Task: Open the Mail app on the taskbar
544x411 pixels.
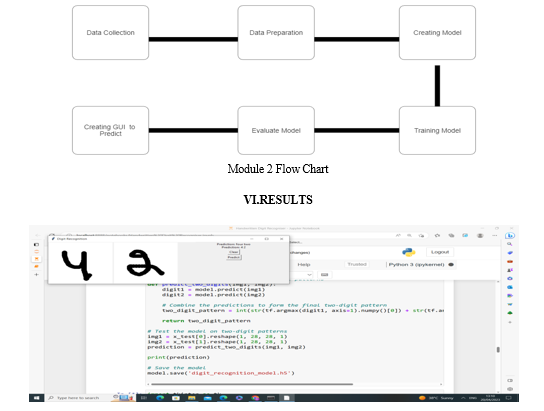Action: (207, 398)
